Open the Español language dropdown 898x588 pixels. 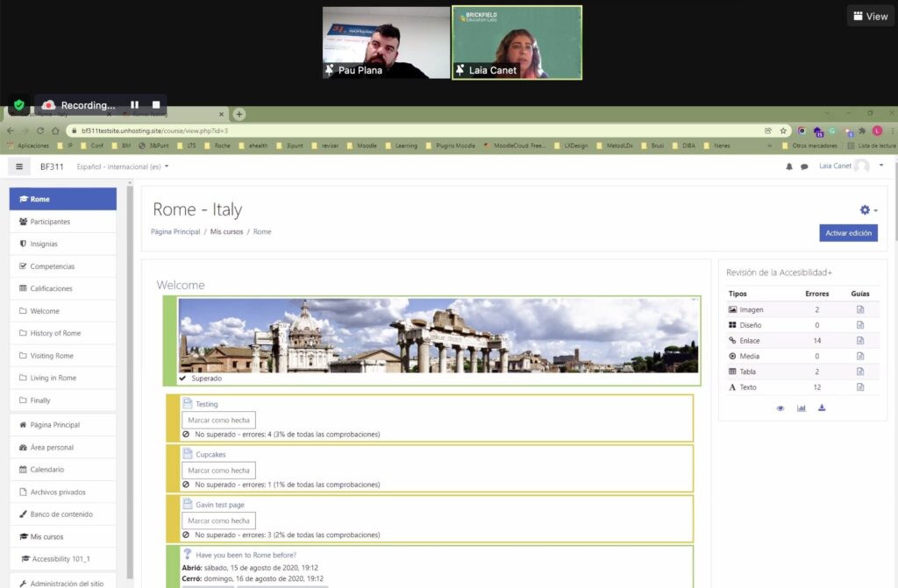[x=123, y=166]
